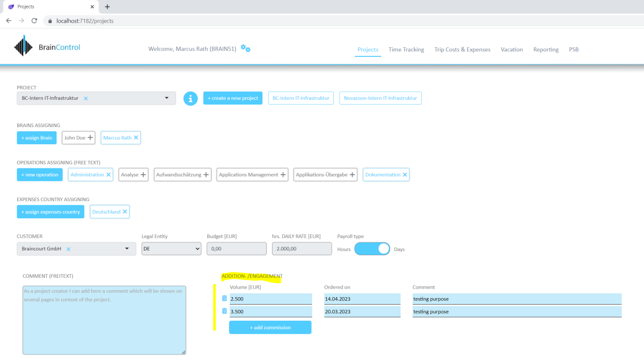Viewport: 644px width, 362px height.
Task: Open the Customer dropdown arrow
Action: 127,249
